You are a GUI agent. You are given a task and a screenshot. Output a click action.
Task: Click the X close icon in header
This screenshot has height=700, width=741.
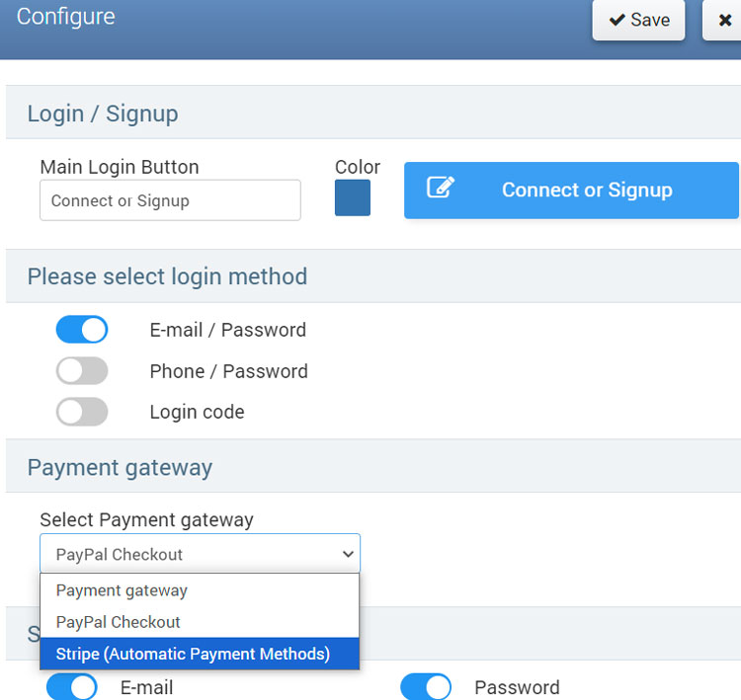[725, 20]
